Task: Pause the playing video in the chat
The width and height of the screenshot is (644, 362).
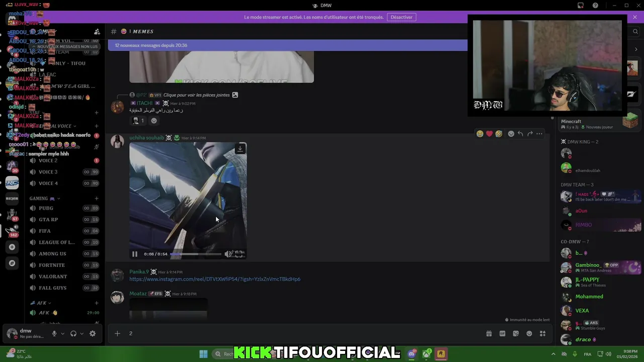Action: coord(134,254)
